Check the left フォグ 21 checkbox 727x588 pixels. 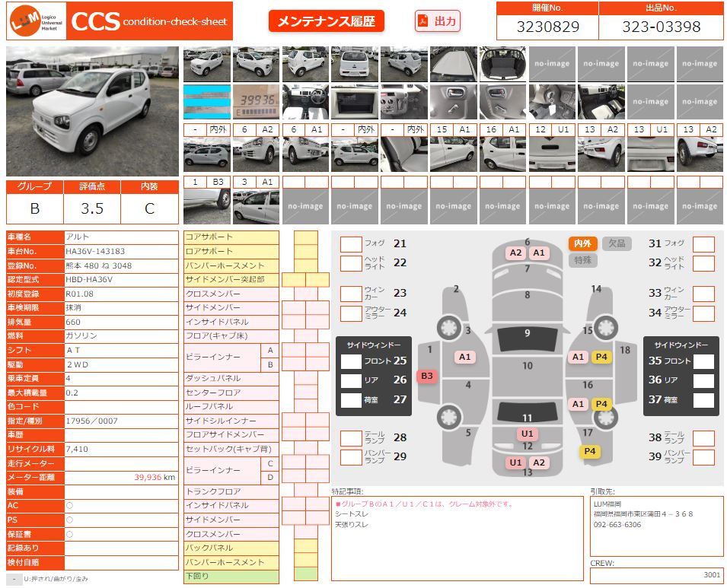coord(351,244)
